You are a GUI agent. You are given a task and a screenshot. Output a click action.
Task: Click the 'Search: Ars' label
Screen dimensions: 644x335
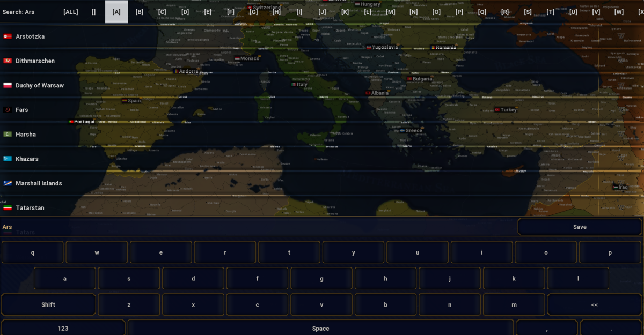click(x=18, y=12)
